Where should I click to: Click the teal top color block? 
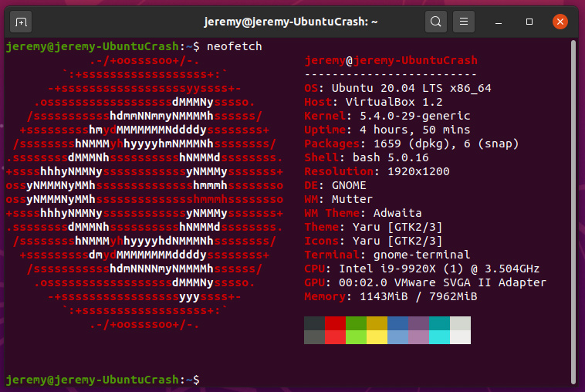439,323
